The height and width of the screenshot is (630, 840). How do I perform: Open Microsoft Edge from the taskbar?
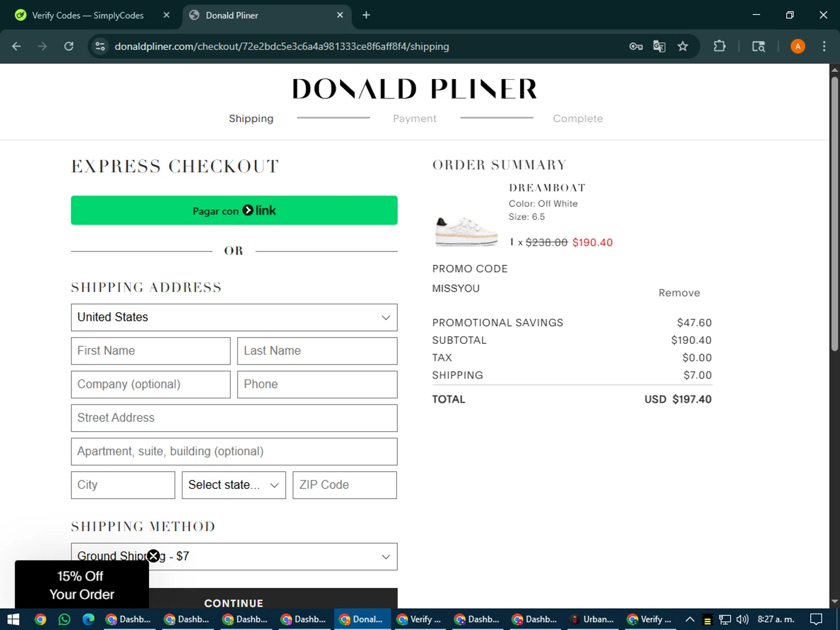(88, 619)
